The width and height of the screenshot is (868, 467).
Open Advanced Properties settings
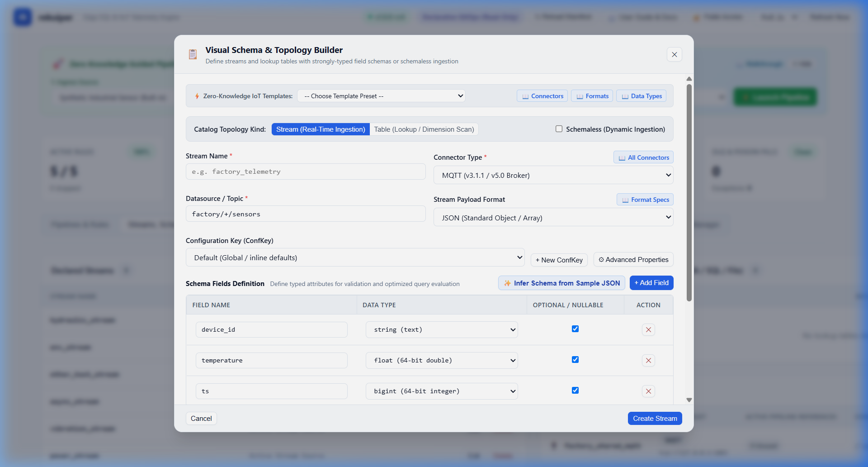tap(633, 260)
